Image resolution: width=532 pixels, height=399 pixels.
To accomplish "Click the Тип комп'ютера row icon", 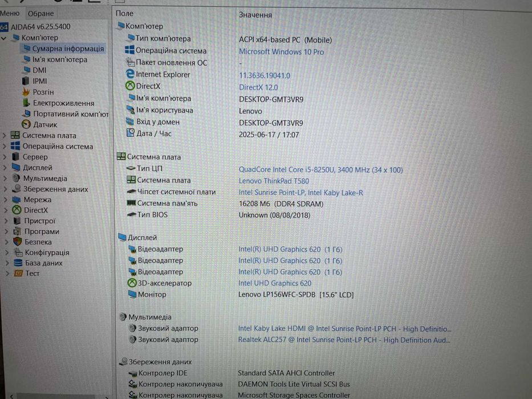I will tap(131, 38).
